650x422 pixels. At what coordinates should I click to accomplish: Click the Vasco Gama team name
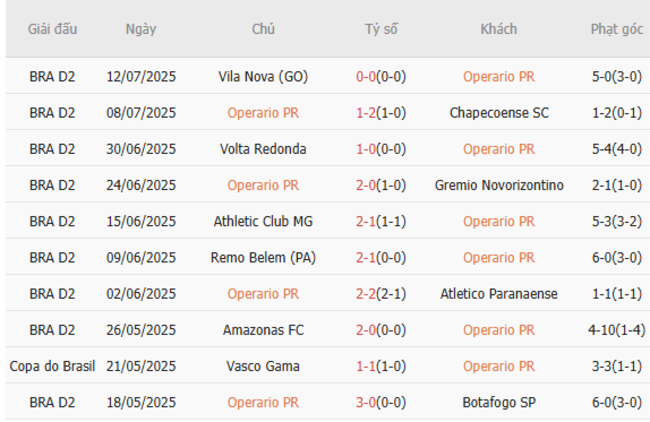pyautogui.click(x=263, y=366)
